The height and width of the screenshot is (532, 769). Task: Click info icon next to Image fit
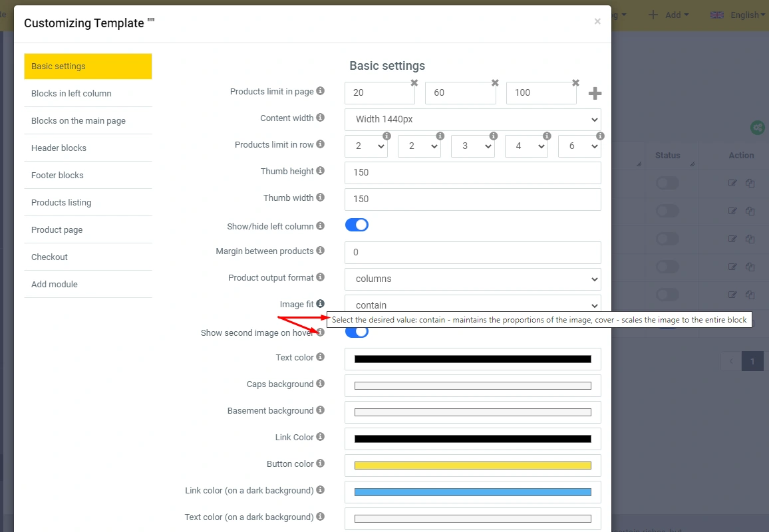tap(320, 304)
